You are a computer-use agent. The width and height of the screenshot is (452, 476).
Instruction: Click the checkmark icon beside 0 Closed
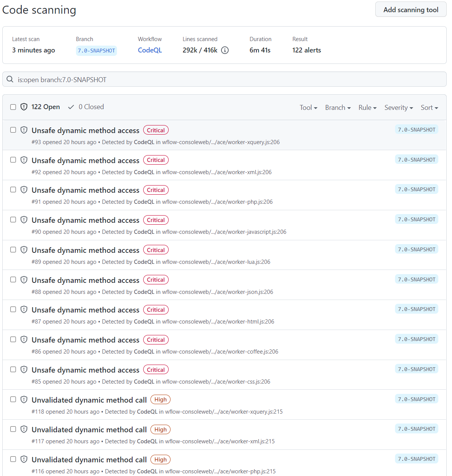71,107
